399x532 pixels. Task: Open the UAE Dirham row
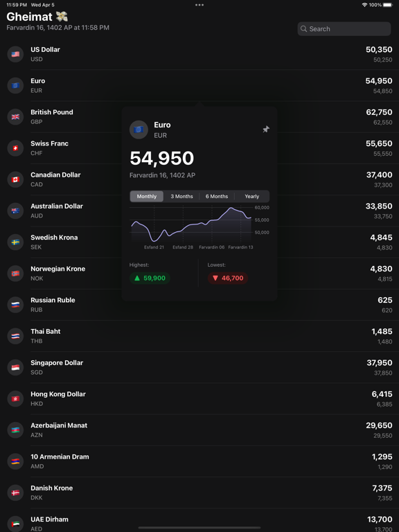199,520
